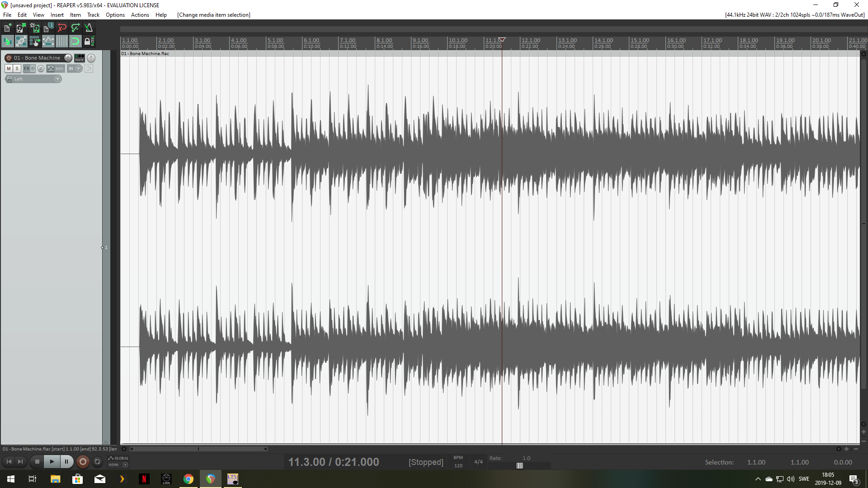Click the Open Project toolbar icon
868x488 pixels.
(21, 28)
